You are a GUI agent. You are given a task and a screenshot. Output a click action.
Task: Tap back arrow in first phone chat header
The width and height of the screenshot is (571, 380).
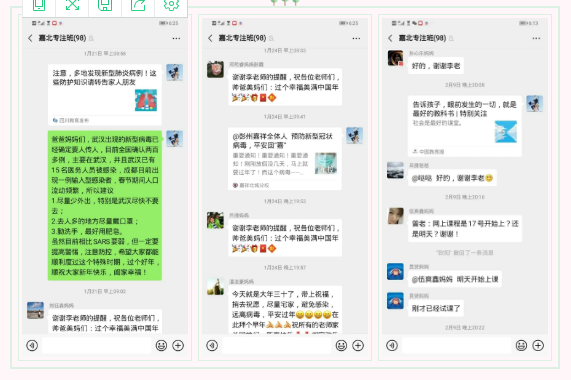pos(30,38)
